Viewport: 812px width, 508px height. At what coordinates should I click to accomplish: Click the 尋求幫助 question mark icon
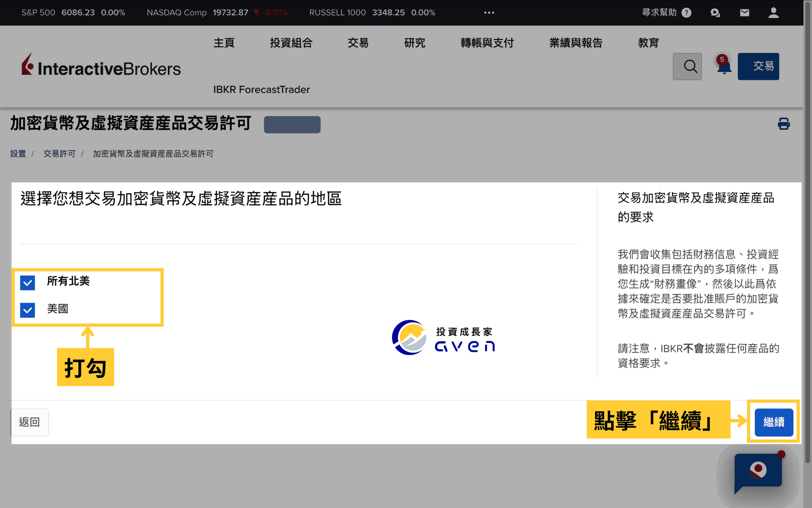tap(686, 13)
